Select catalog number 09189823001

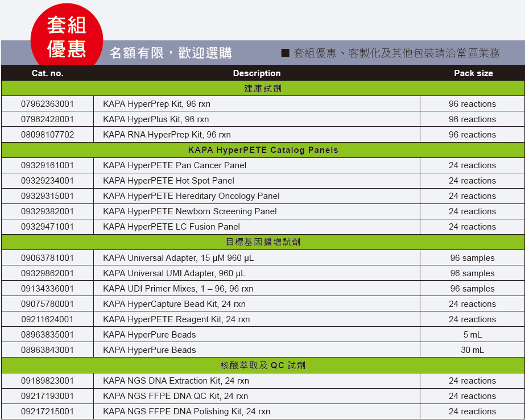click(x=47, y=381)
